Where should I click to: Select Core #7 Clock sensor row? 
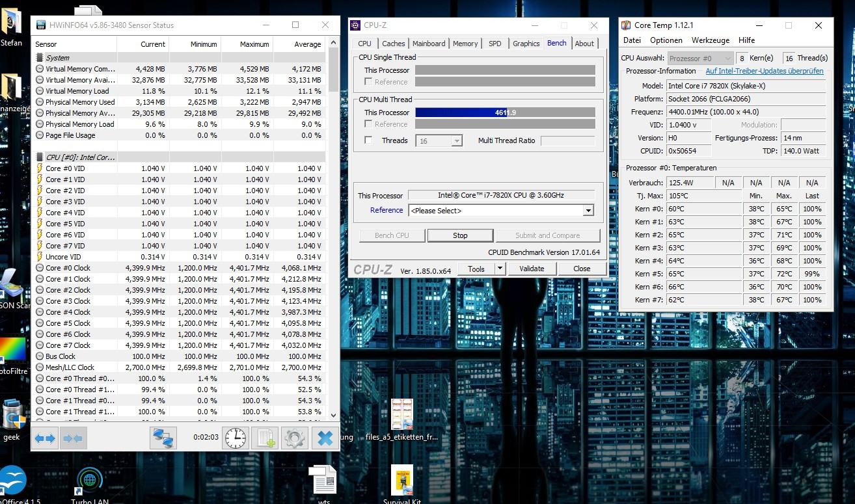pyautogui.click(x=180, y=345)
